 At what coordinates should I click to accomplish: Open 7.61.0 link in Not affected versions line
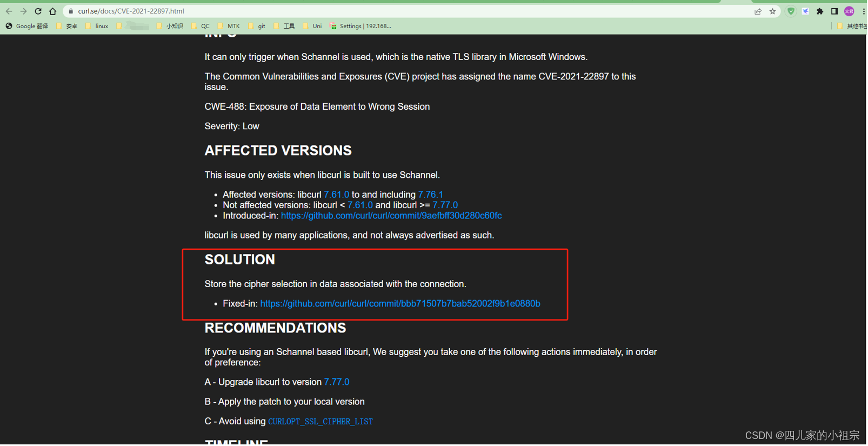[x=360, y=205]
